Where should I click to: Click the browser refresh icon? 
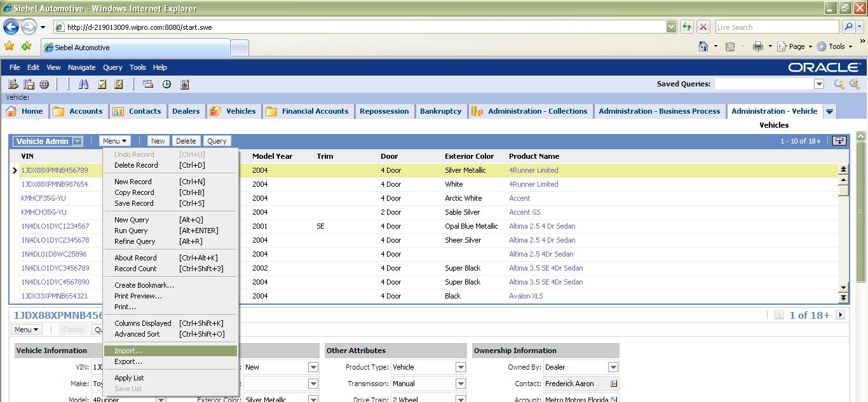686,27
